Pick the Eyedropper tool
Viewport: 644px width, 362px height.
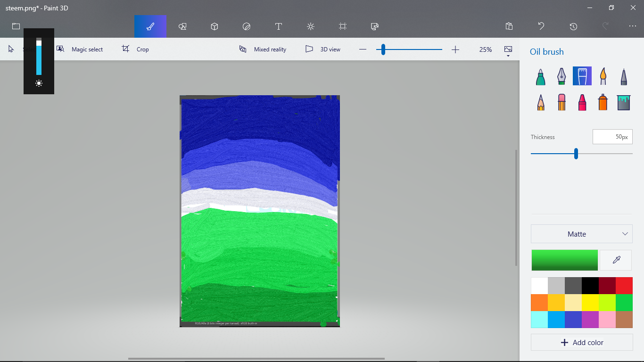point(616,260)
